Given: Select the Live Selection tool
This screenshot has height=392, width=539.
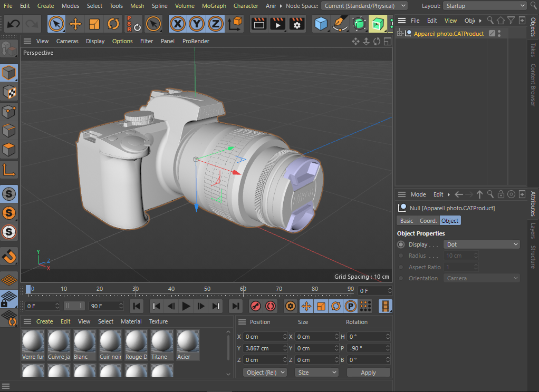Looking at the screenshot, I should (56, 24).
